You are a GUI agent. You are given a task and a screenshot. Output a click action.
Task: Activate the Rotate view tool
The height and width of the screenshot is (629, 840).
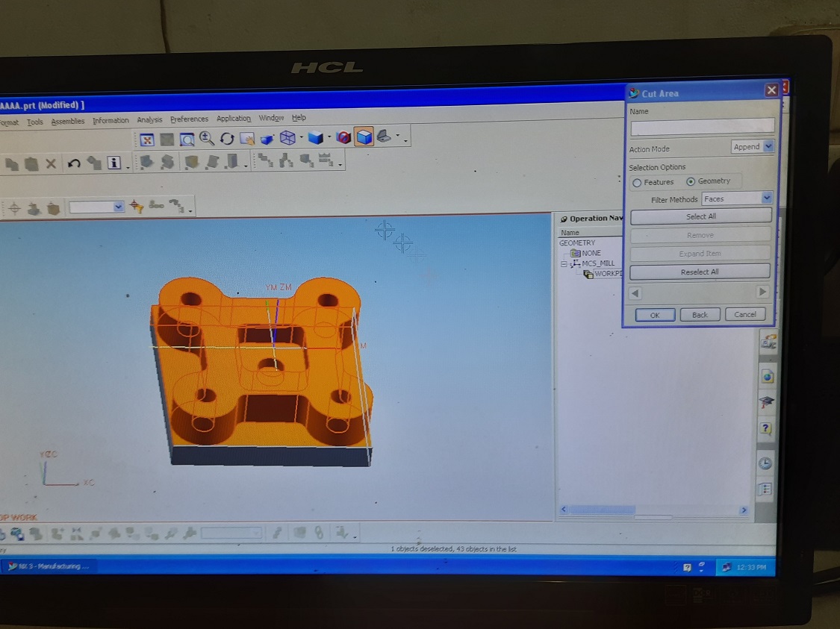(226, 139)
